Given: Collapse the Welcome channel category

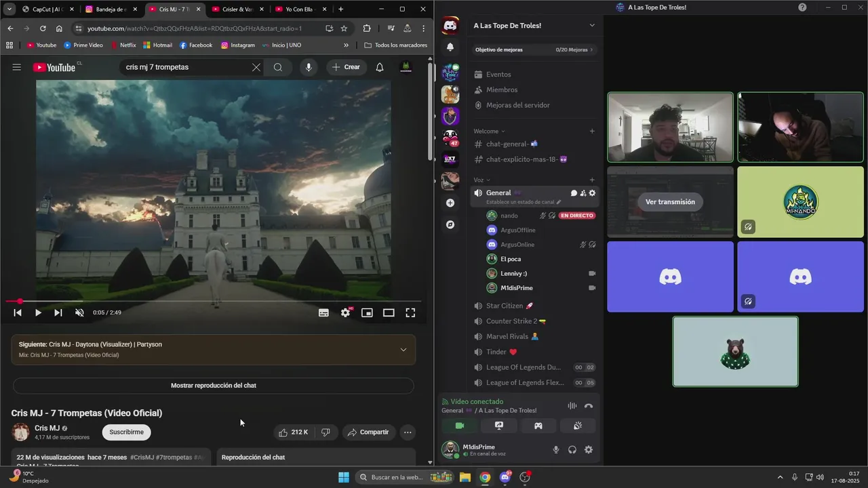Looking at the screenshot, I should (x=489, y=131).
